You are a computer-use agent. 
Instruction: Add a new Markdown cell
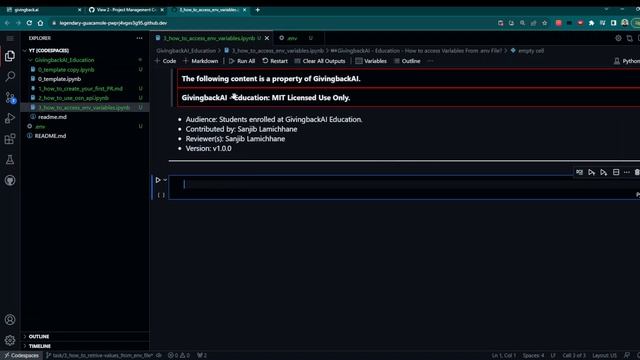200,61
